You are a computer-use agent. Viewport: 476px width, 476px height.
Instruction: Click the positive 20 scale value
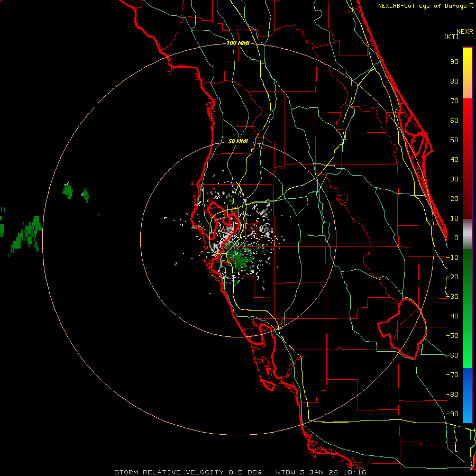click(x=454, y=198)
